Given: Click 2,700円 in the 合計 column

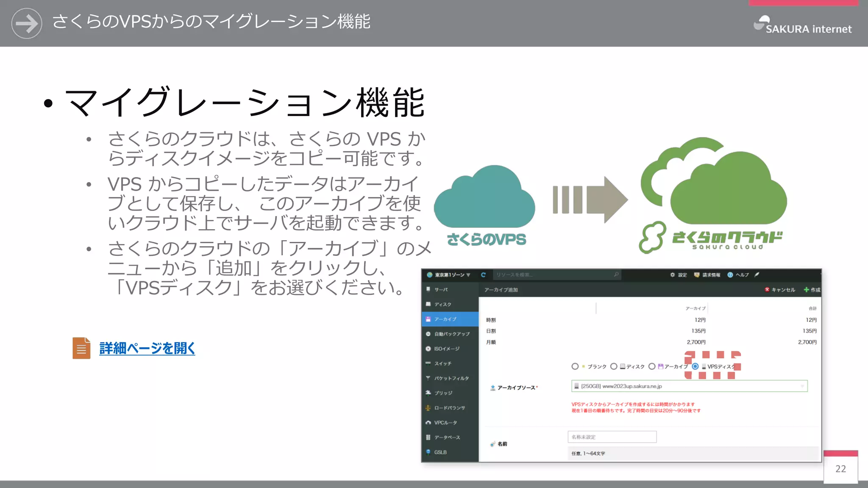Looking at the screenshot, I should tap(807, 342).
